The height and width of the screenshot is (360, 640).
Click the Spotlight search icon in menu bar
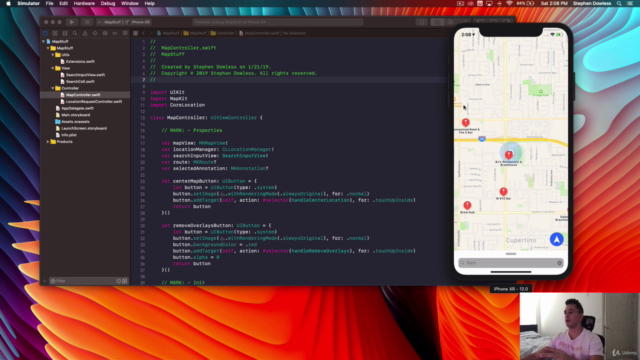[619, 3]
